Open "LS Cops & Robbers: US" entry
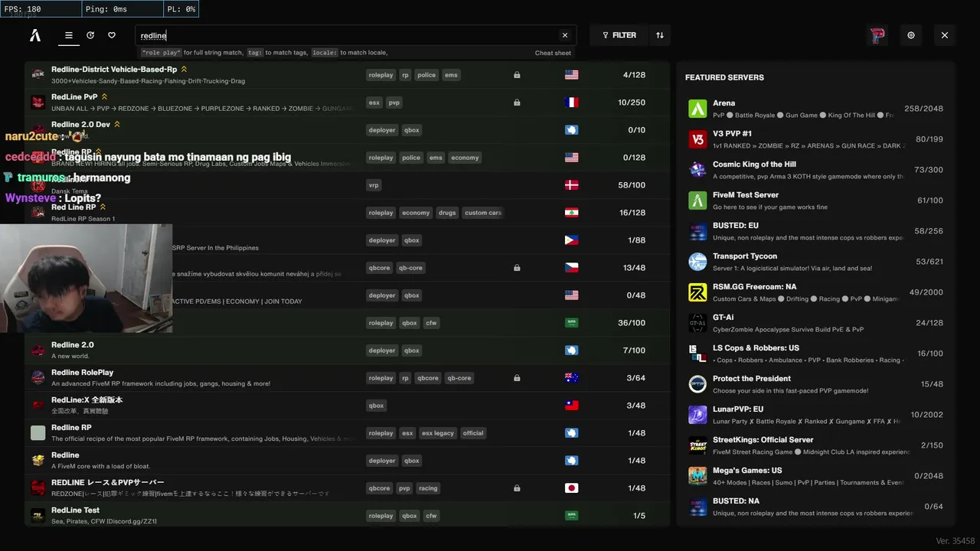This screenshot has width=980, height=551. (x=756, y=348)
